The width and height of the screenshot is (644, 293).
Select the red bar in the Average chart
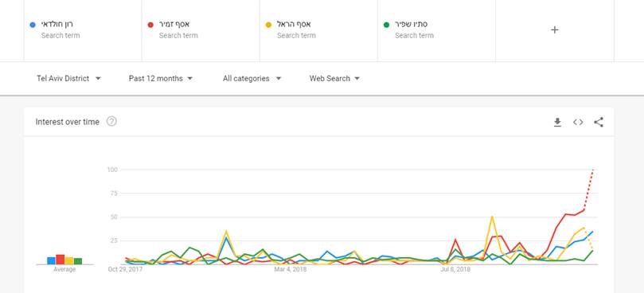(60, 260)
